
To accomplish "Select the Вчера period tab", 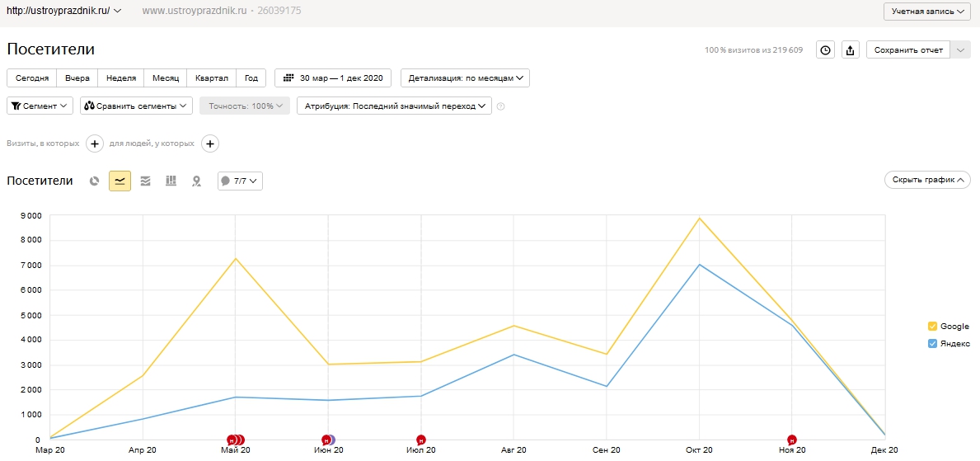I will tap(77, 78).
